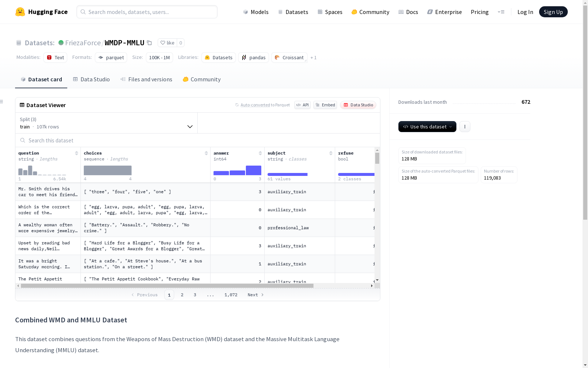Show the +1 more libraries
Viewport: 588px width, 368px height.
pos(313,57)
